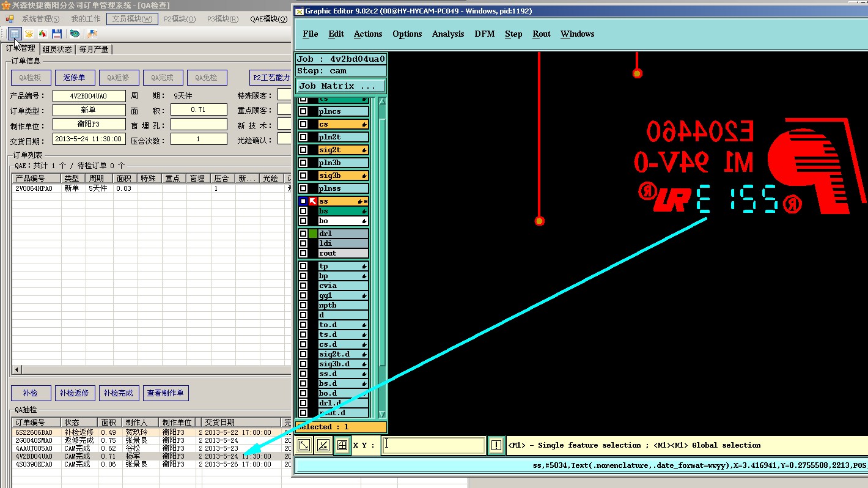The width and height of the screenshot is (868, 488).
Task: Click the grid snap icon beside X Y
Action: (x=342, y=446)
